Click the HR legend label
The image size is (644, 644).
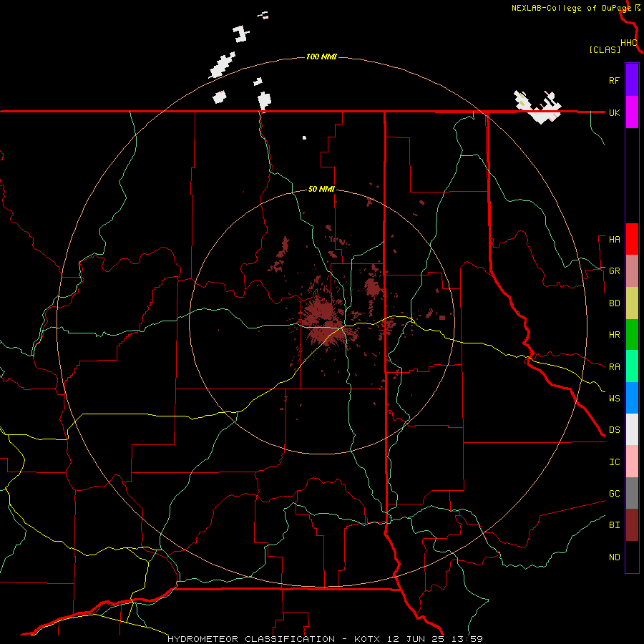click(x=614, y=335)
